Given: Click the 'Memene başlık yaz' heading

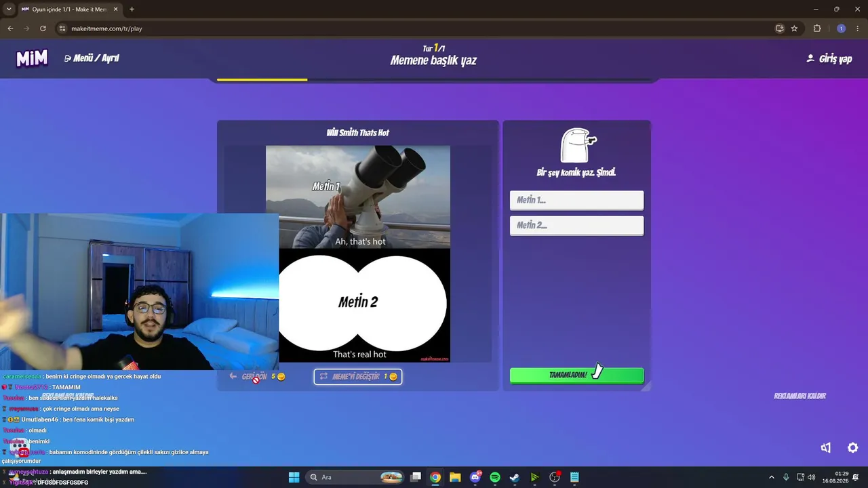Looking at the screenshot, I should click(x=433, y=60).
